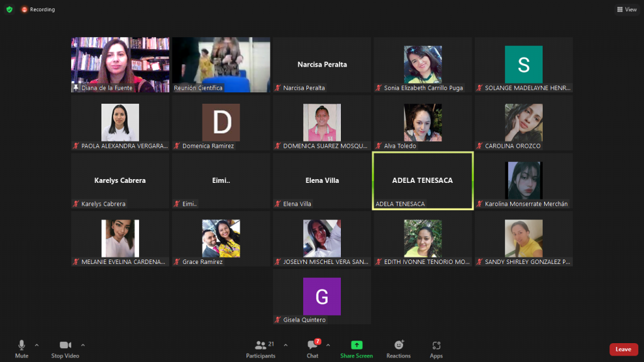The height and width of the screenshot is (362, 644).
Task: Expand the Participants options chevron
Action: point(286,345)
